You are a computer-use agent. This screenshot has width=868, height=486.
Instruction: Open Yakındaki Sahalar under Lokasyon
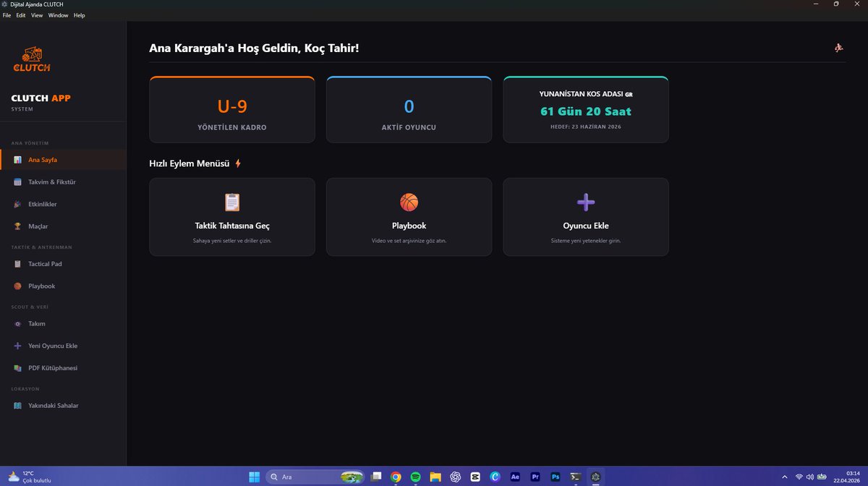pos(17,406)
